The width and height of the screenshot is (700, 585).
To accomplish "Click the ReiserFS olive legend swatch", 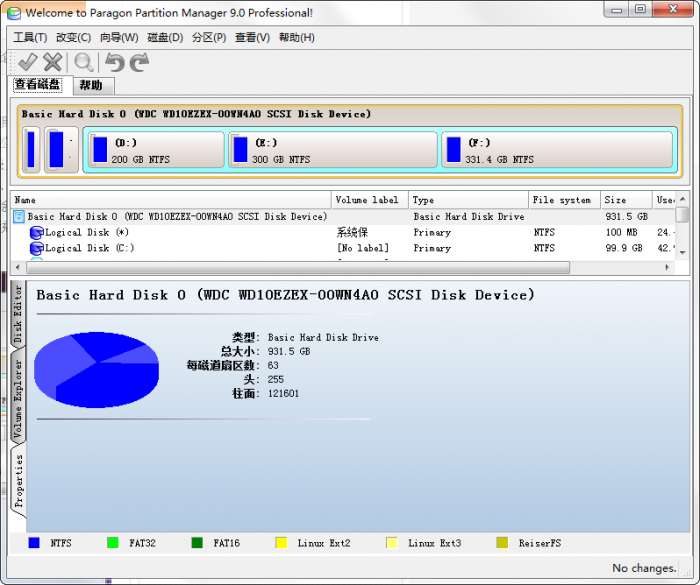I will tap(502, 543).
